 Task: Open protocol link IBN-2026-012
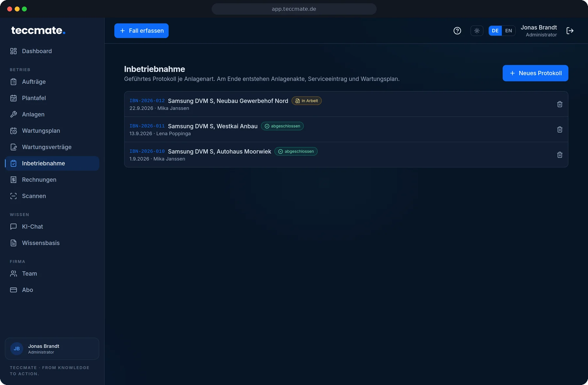[x=147, y=101]
